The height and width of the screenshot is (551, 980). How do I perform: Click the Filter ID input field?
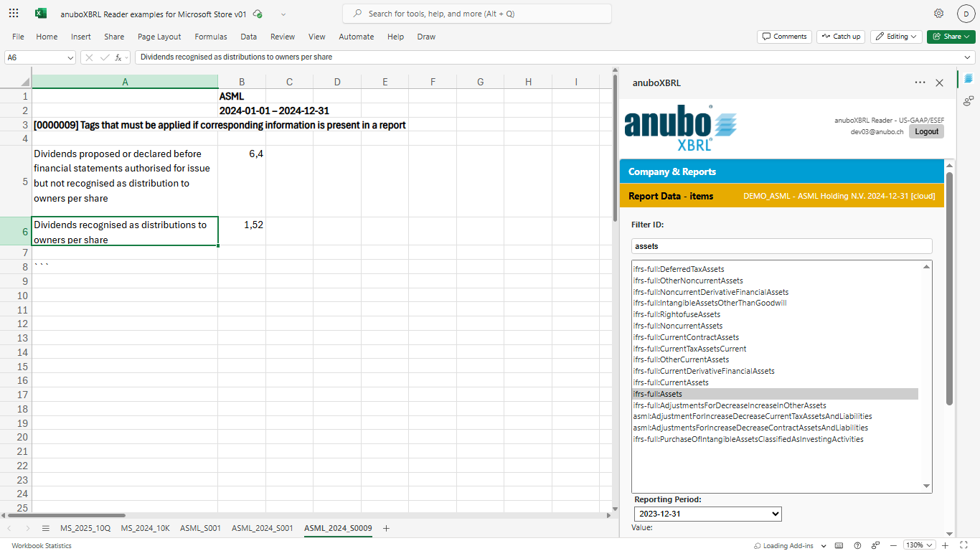click(x=781, y=246)
